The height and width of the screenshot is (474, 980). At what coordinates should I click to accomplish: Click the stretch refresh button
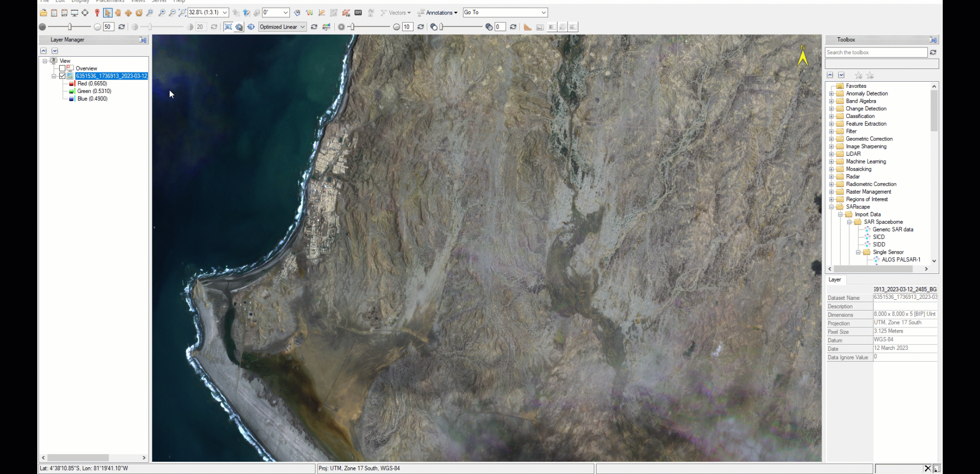point(313,27)
